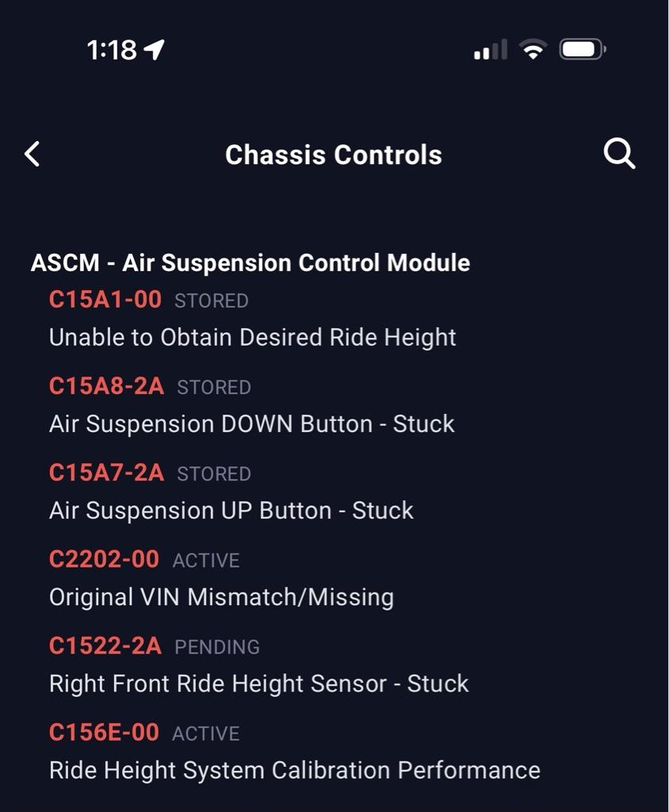Screen dimensions: 669x812
Task: Tap the location arrow status icon
Action: pyautogui.click(x=155, y=51)
